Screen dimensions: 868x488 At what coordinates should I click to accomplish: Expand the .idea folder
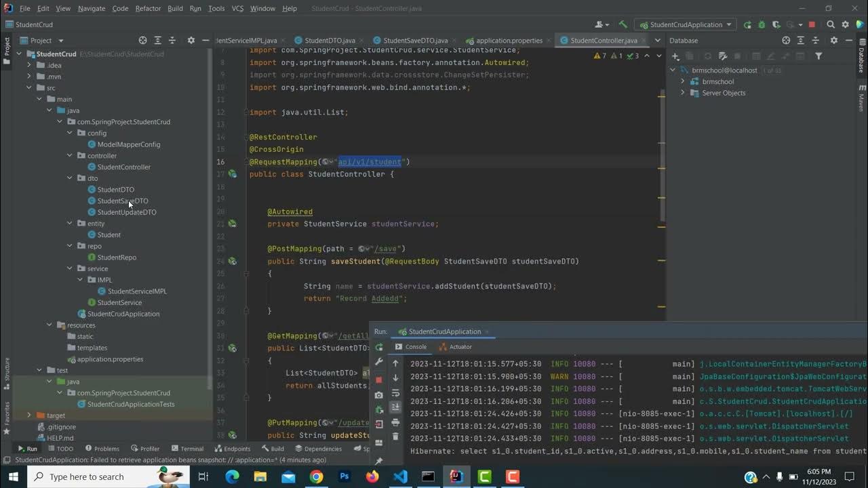coord(29,65)
